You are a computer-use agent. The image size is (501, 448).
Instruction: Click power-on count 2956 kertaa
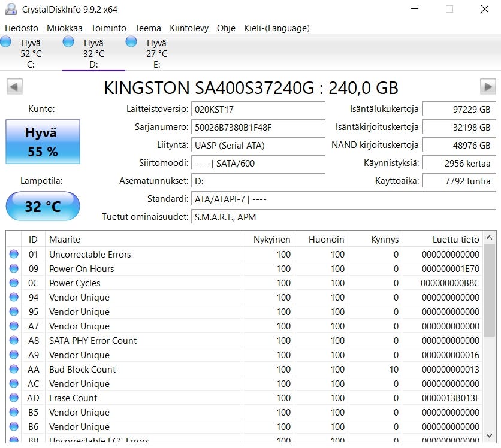[x=459, y=163]
